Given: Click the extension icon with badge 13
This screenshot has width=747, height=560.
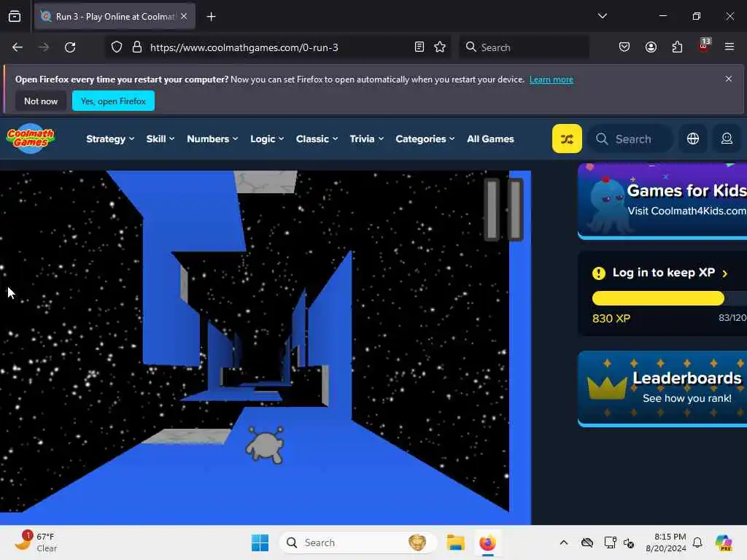Looking at the screenshot, I should point(704,46).
